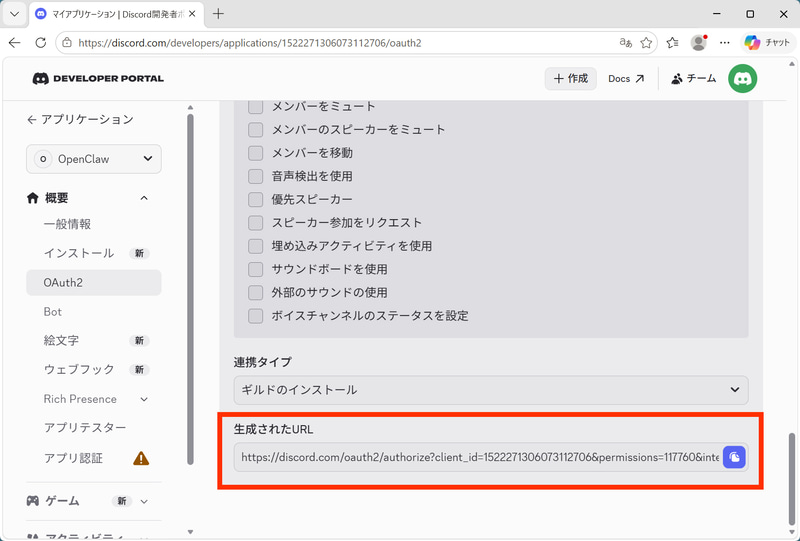The height and width of the screenshot is (541, 800).
Task: Click the OpenClaw app icon in the selector
Action: click(x=43, y=159)
